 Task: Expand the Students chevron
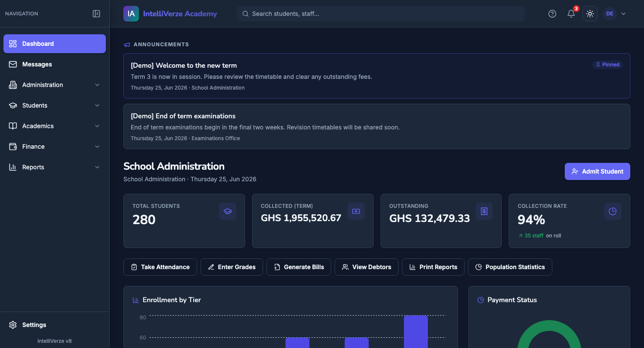pos(97,105)
